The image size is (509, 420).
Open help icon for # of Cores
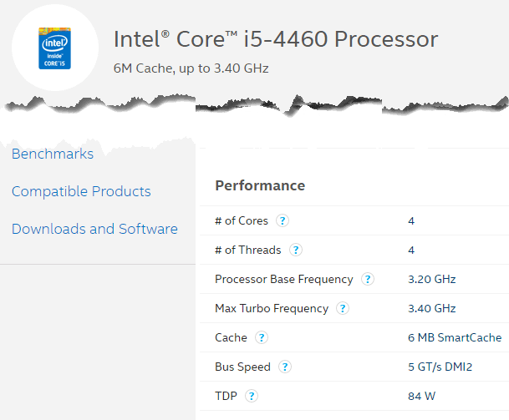[x=282, y=221]
